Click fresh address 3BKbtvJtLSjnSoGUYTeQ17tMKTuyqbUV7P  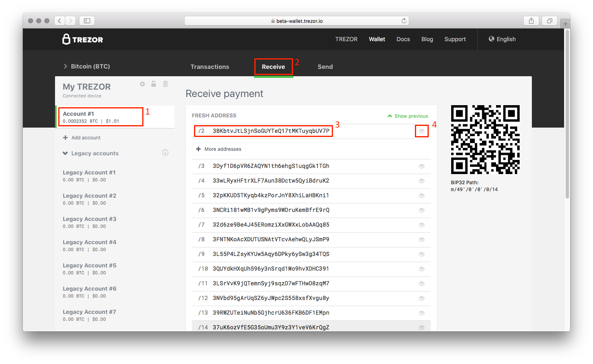click(271, 131)
